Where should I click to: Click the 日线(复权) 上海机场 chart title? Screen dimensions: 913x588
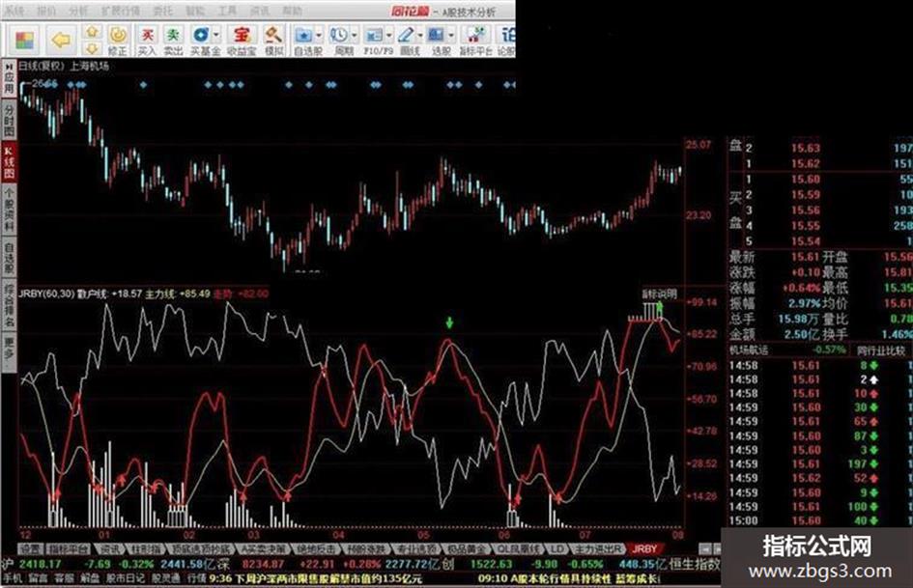[64, 66]
